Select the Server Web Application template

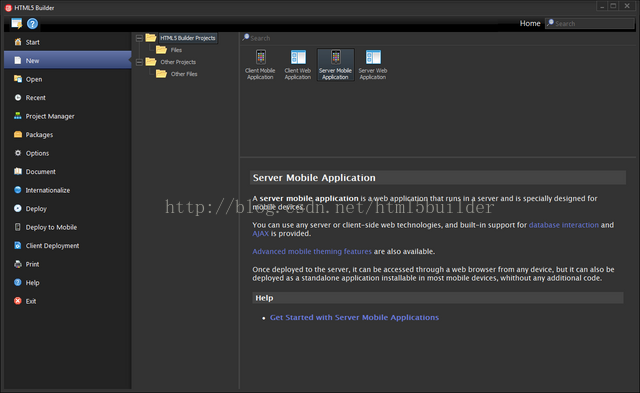pyautogui.click(x=373, y=64)
